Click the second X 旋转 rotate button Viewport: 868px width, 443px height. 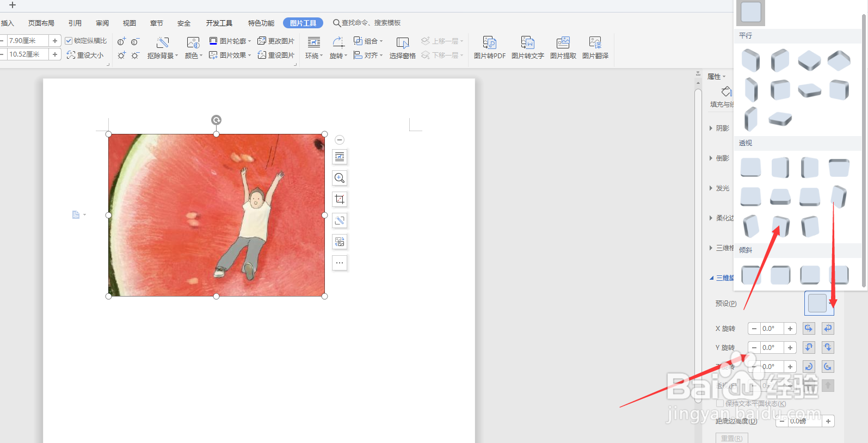pos(828,328)
